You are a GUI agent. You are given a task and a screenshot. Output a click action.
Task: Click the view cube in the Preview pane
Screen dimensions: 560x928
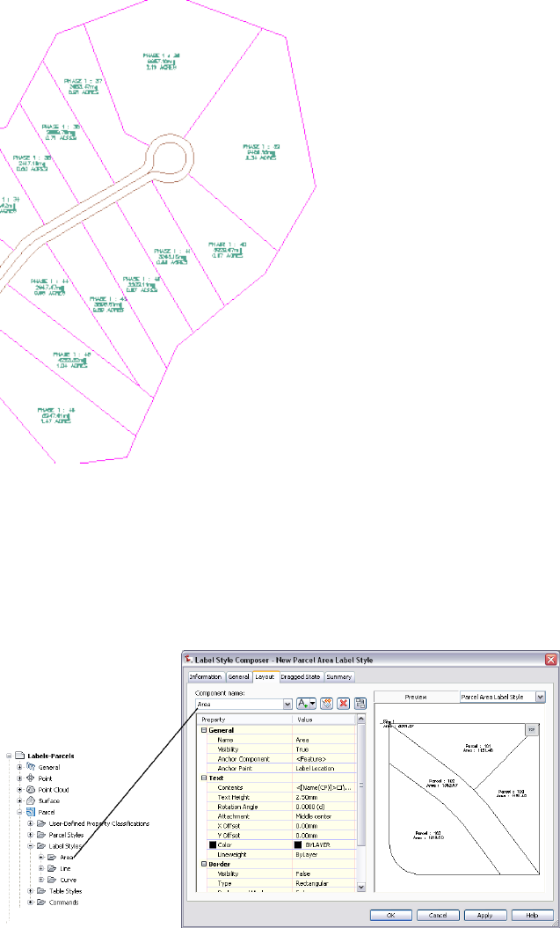531,730
